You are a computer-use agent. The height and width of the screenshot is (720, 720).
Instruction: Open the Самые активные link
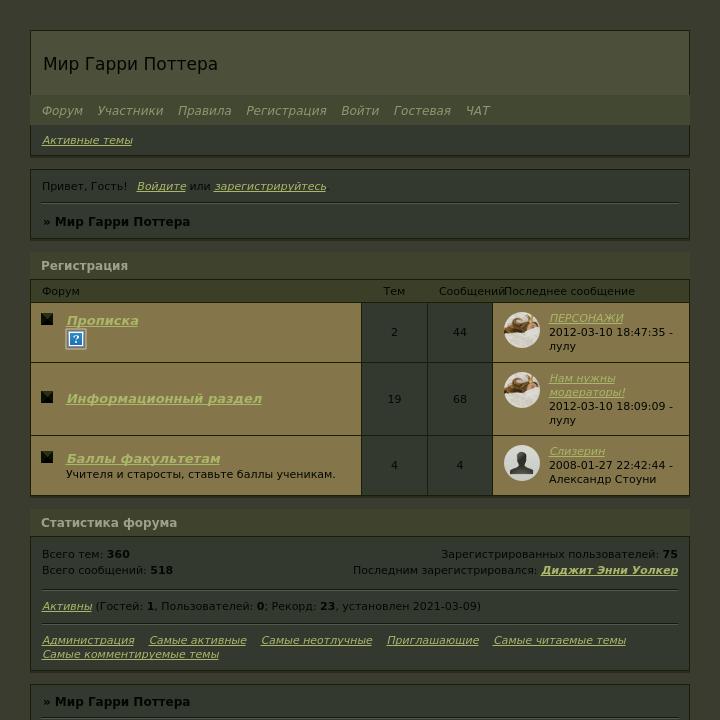(198, 640)
